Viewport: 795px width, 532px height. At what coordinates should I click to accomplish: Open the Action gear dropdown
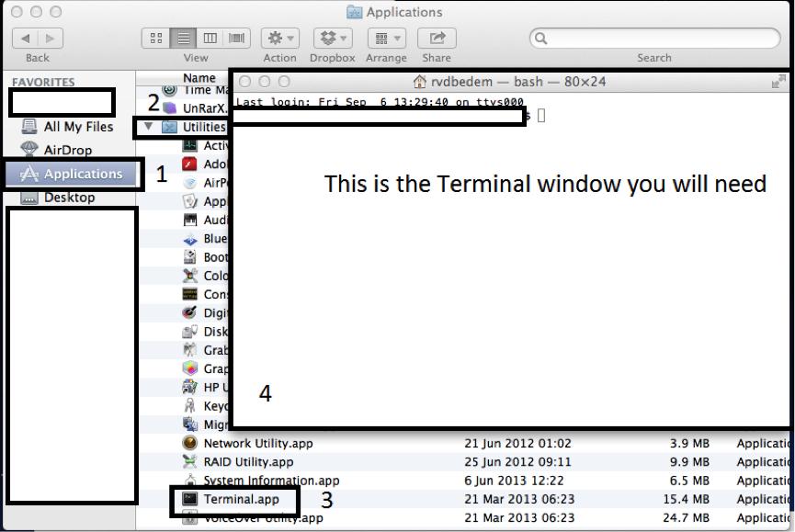278,38
